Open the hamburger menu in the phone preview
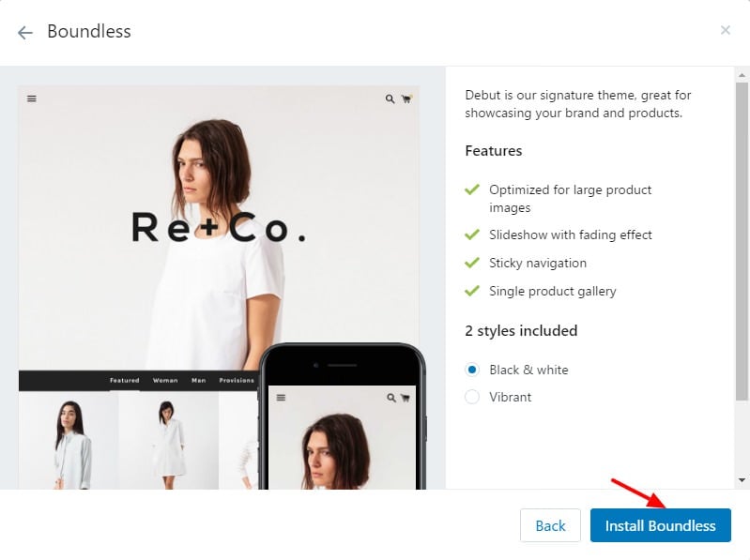 click(x=281, y=398)
